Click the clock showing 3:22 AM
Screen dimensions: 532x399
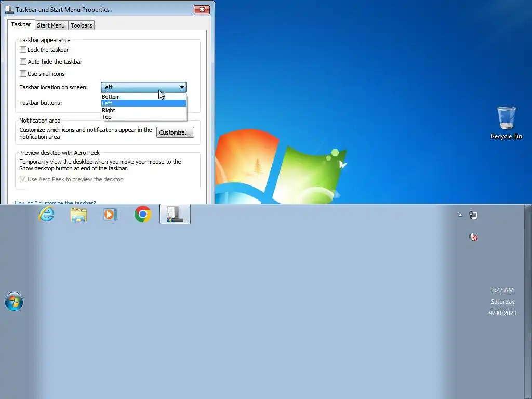point(502,290)
